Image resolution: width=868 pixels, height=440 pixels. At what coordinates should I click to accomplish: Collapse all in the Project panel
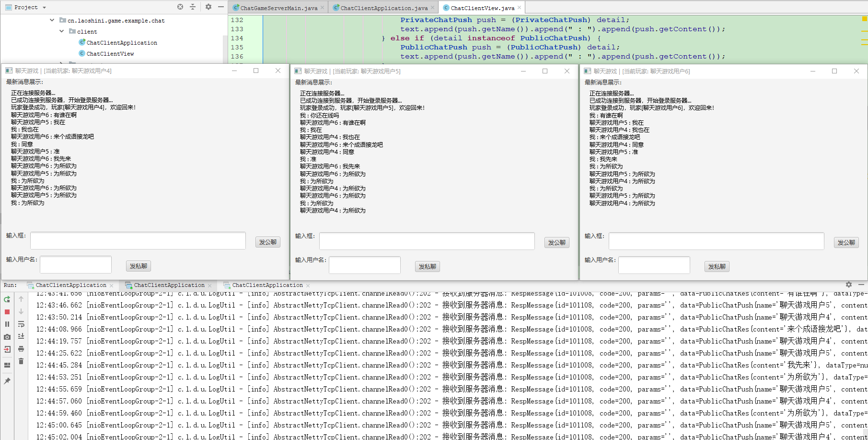point(193,7)
